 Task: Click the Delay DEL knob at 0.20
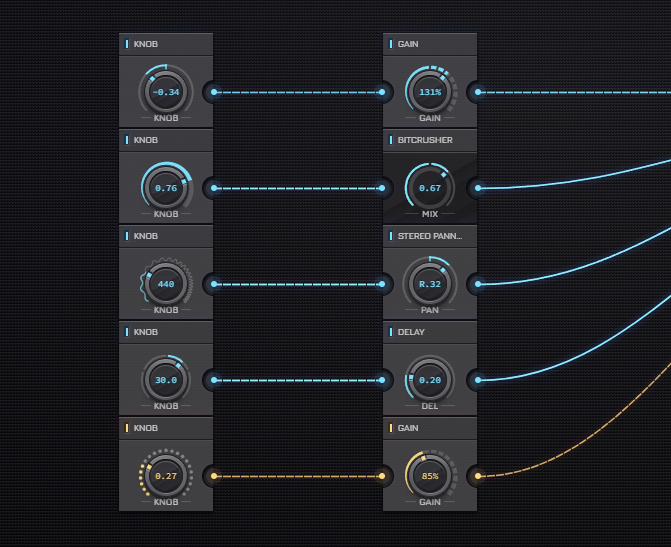pos(430,380)
